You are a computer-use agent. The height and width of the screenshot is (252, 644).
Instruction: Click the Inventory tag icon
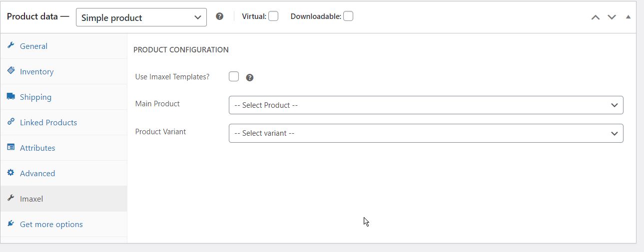pyautogui.click(x=11, y=71)
